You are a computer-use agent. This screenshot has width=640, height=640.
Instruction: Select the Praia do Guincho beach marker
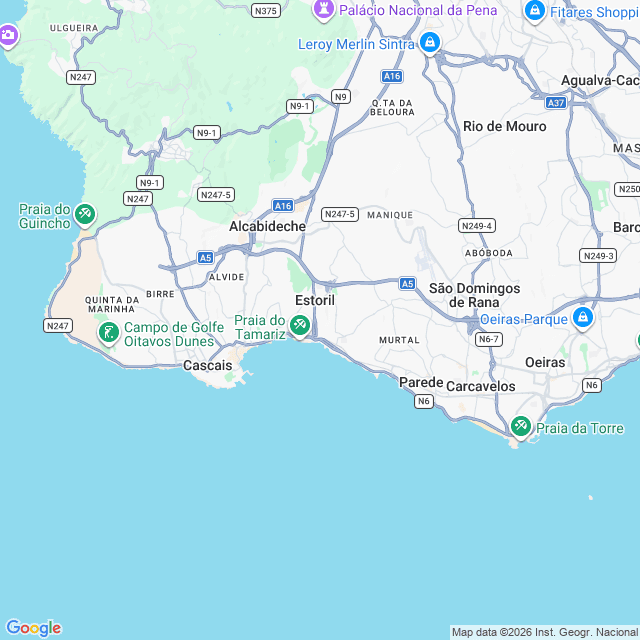pos(85,215)
